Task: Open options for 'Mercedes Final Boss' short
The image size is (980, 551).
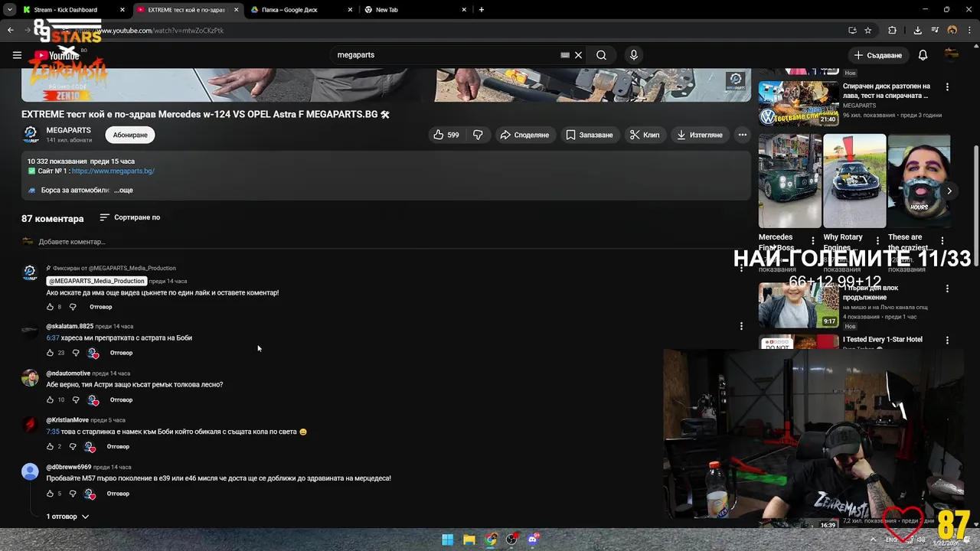Action: point(813,241)
